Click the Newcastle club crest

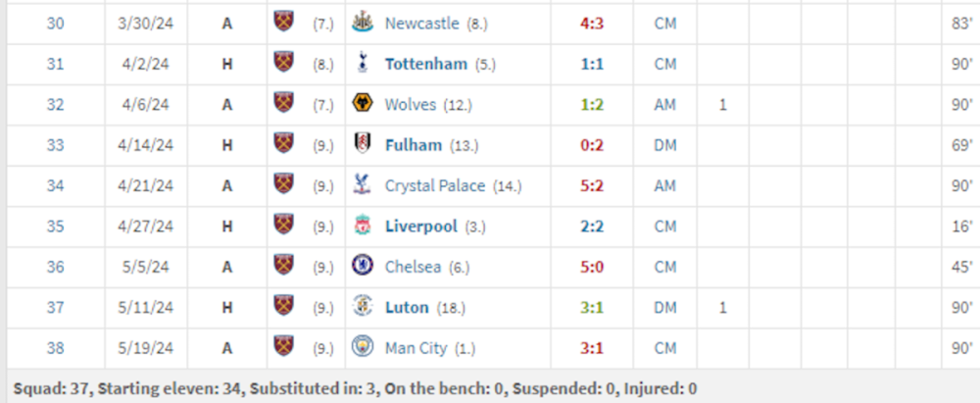coord(362,24)
